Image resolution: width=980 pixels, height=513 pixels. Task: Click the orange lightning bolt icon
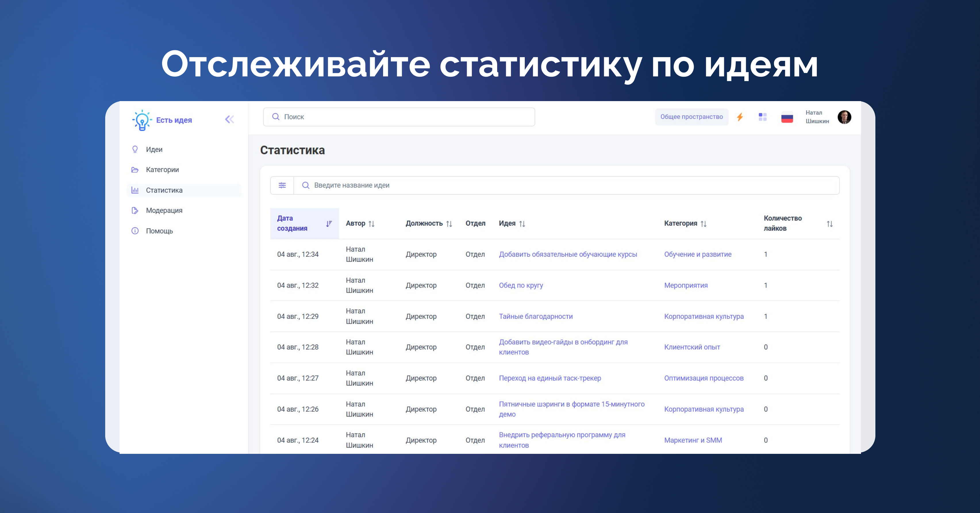(740, 117)
